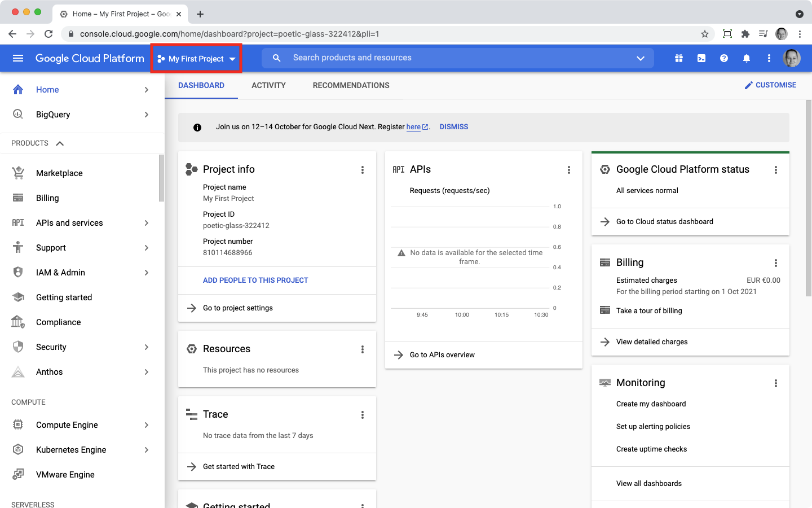Open Project info card options menu
The height and width of the screenshot is (508, 812).
[363, 170]
